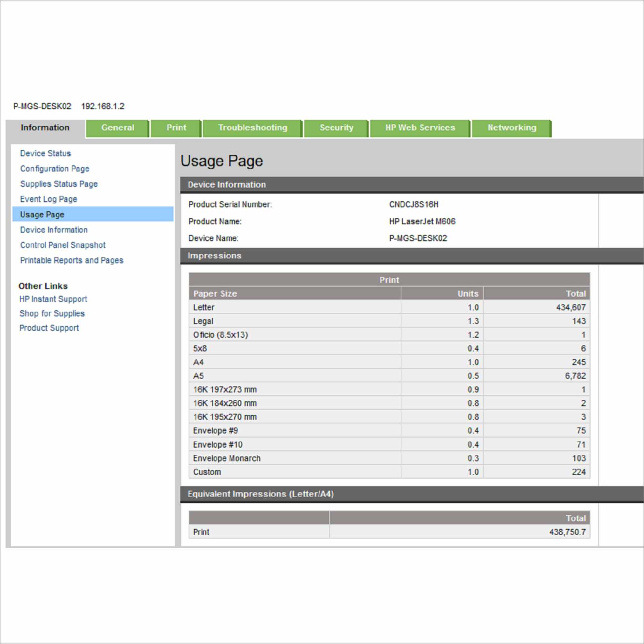Switch to the Print tab
The image size is (644, 644).
176,128
